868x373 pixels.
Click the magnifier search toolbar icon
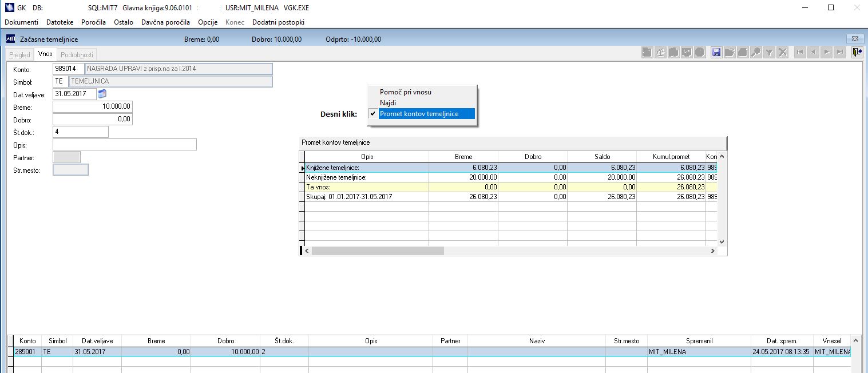pyautogui.click(x=756, y=52)
